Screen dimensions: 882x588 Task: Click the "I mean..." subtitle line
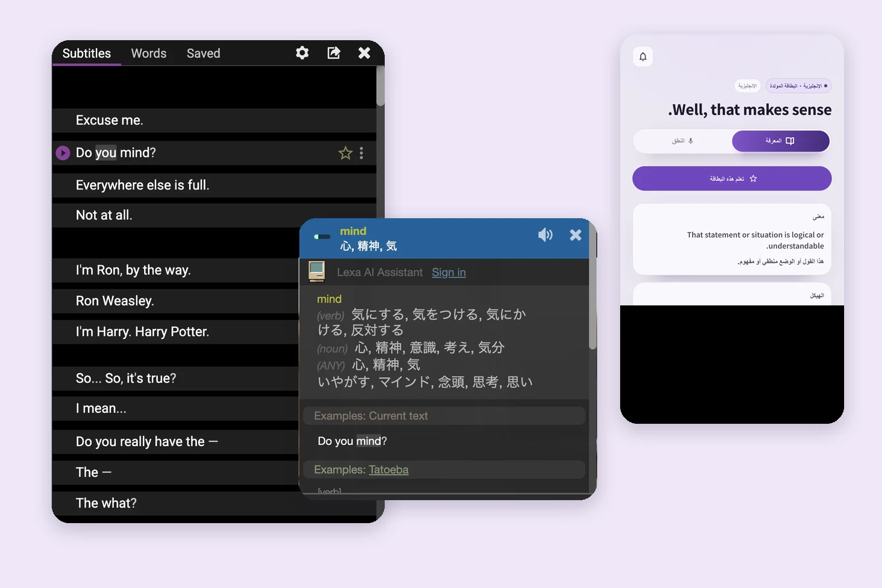pyautogui.click(x=176, y=409)
